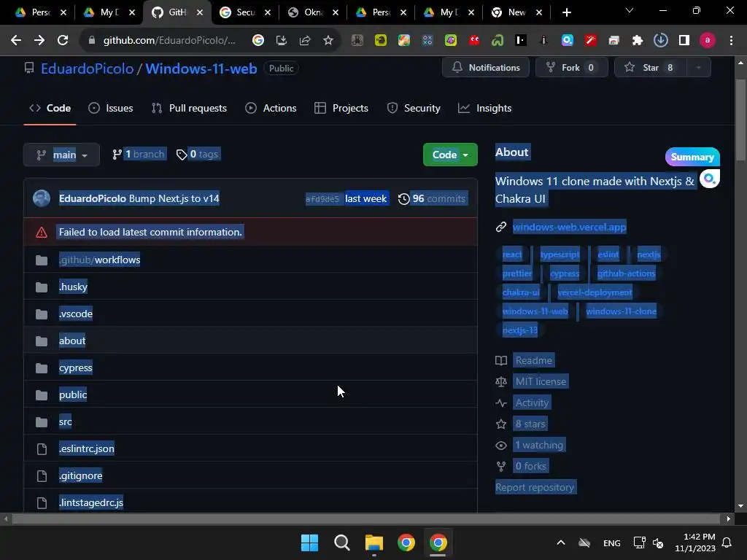Click EduardoPicolo's avatar in the commit row
Screen dimensions: 747x560
tap(42, 198)
